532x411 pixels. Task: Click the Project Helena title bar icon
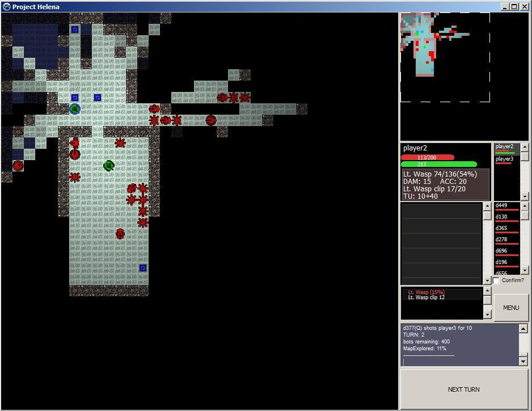[x=6, y=6]
